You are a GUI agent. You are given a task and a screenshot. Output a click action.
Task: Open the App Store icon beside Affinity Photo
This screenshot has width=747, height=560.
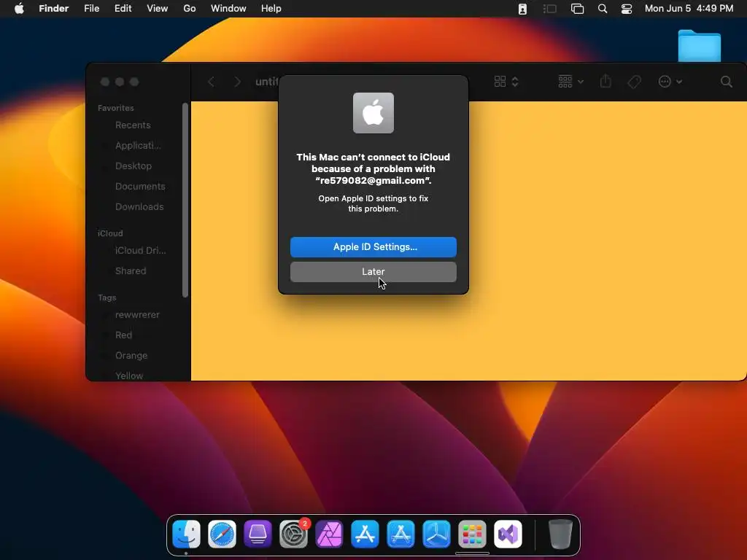(365, 534)
